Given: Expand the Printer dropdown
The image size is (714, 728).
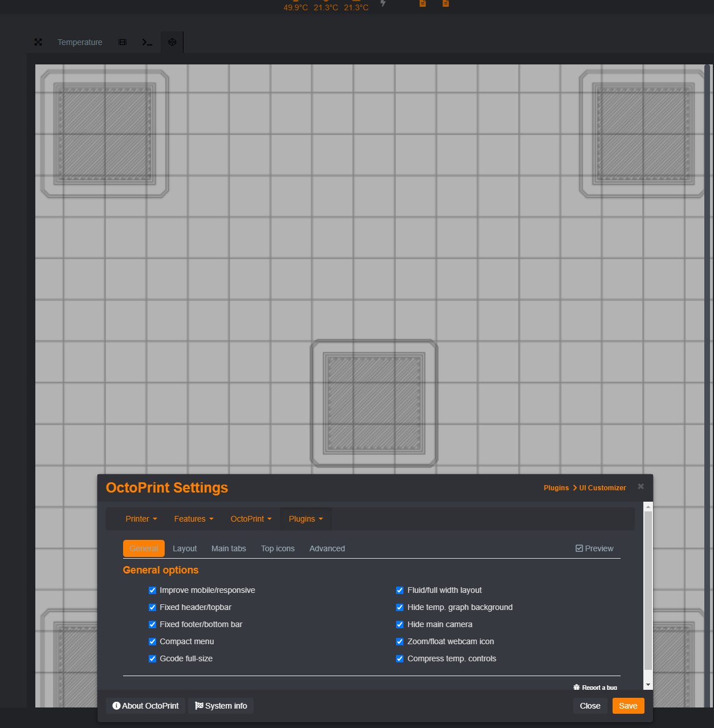Looking at the screenshot, I should [141, 519].
